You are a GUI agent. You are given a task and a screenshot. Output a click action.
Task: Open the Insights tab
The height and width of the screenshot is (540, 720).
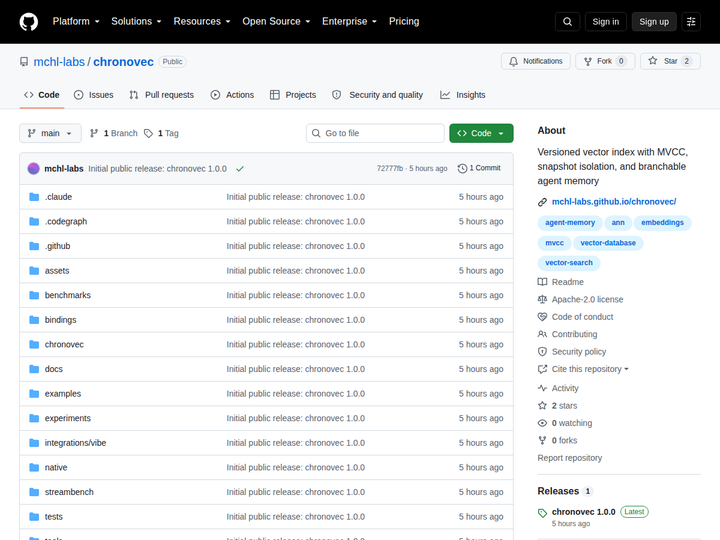click(463, 95)
